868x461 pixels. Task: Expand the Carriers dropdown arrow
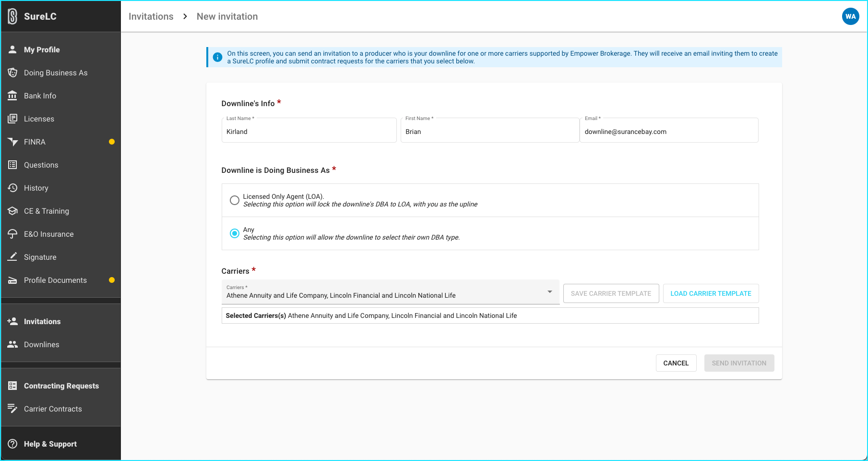550,291
